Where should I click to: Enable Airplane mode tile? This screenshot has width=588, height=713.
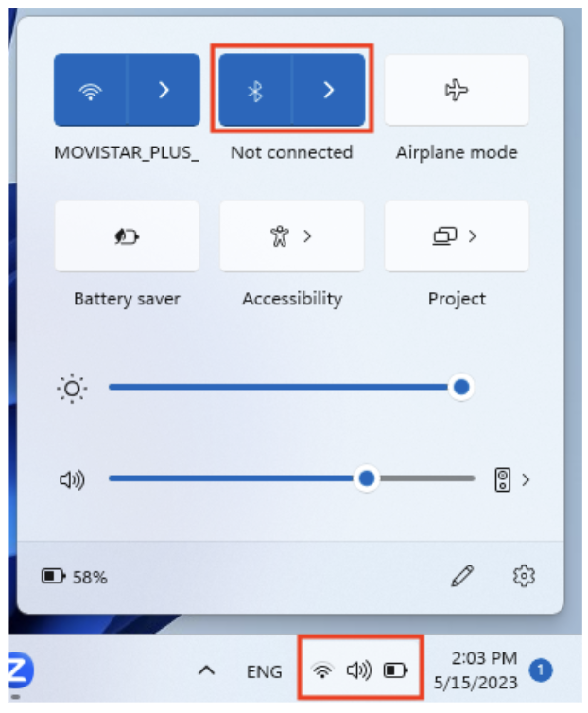(x=457, y=90)
